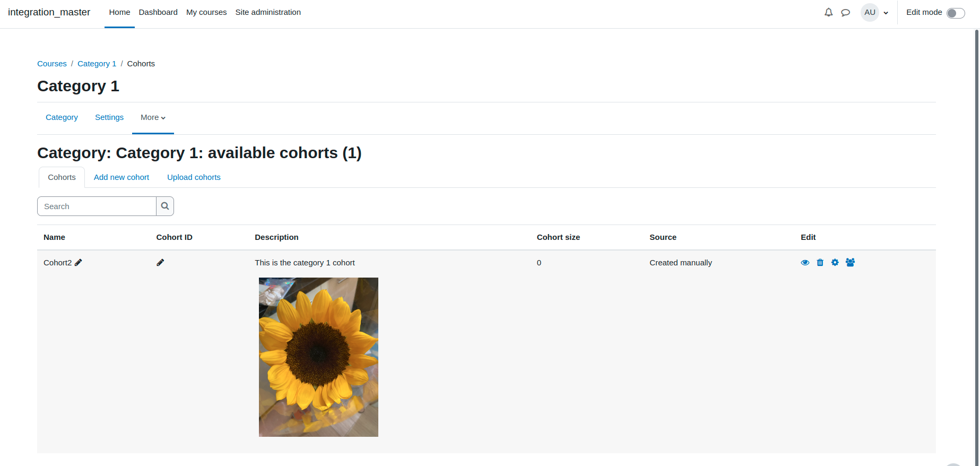Focus the cohort Search field

tap(97, 206)
